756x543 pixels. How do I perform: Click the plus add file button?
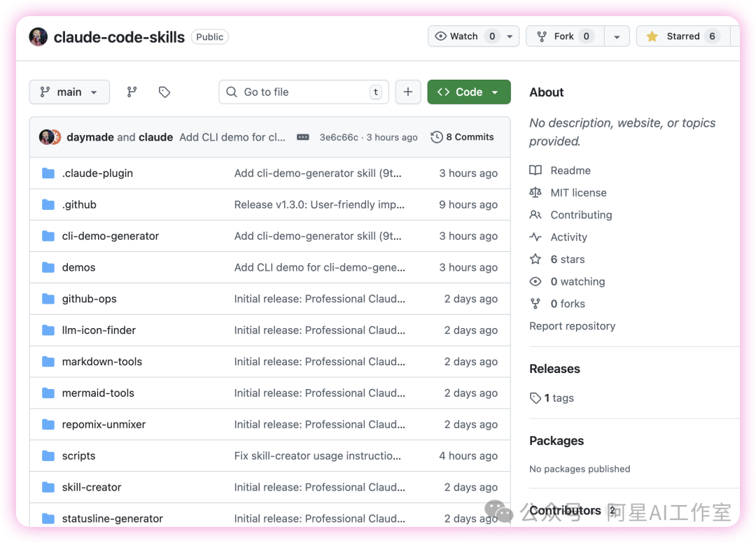click(408, 92)
